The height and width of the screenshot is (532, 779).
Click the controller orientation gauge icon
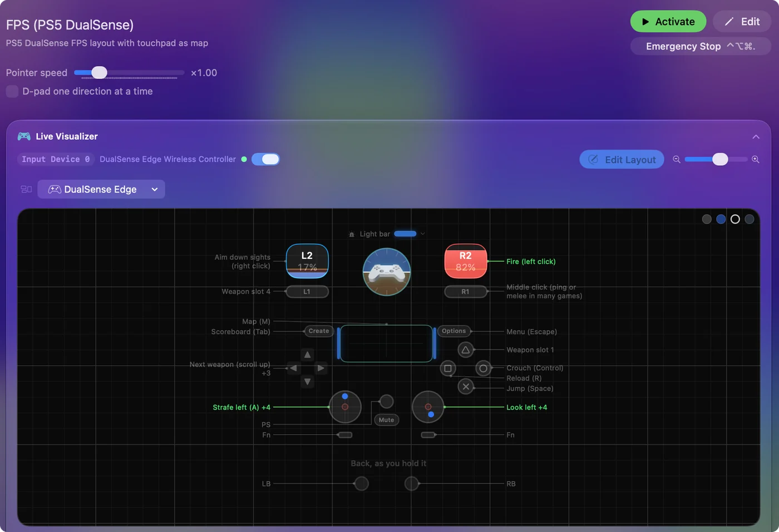point(387,272)
